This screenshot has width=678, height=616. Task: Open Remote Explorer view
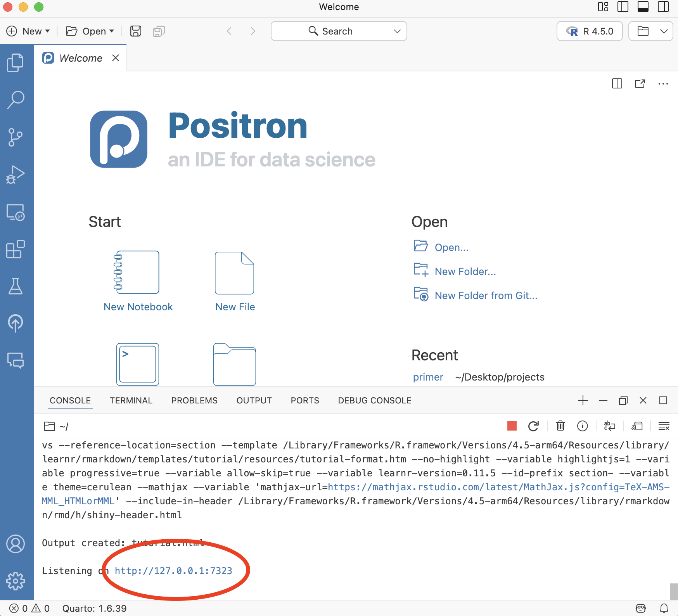pyautogui.click(x=16, y=212)
